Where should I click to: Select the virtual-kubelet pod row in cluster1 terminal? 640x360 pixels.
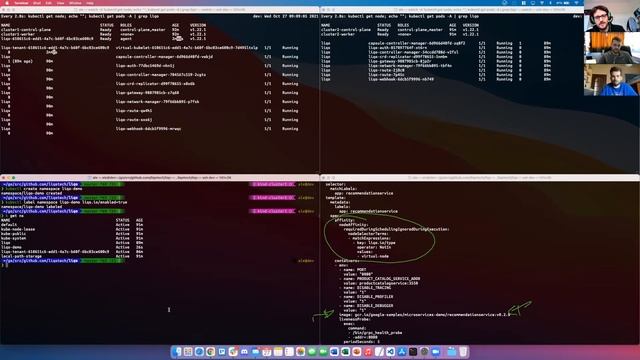tap(150, 48)
